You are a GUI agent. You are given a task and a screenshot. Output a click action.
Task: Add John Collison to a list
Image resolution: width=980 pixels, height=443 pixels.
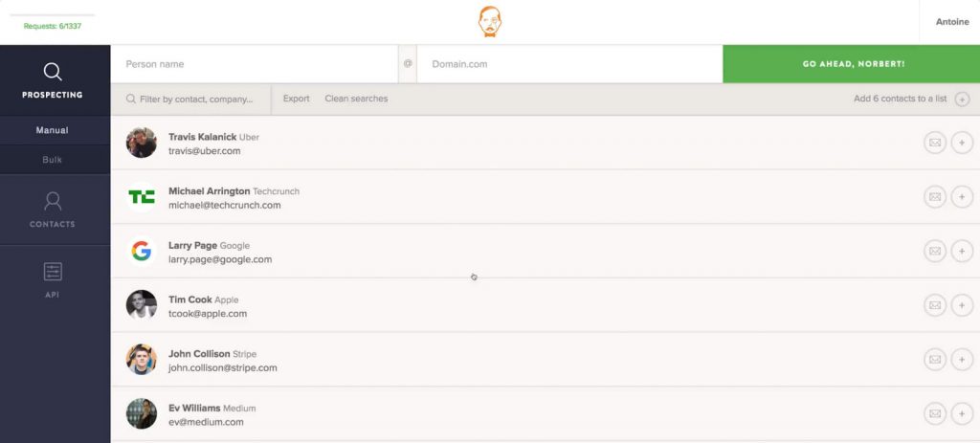click(962, 359)
